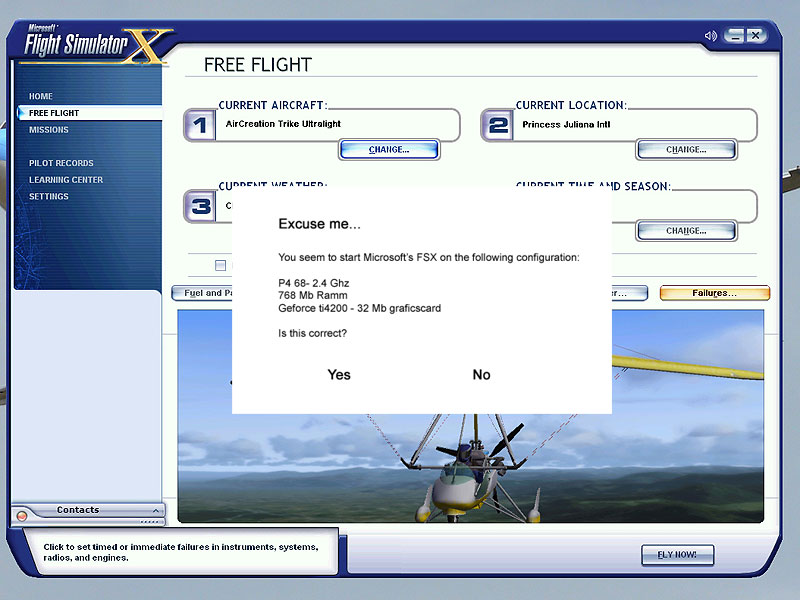
Task: Click the red Contacts status indicator
Action: click(22, 516)
